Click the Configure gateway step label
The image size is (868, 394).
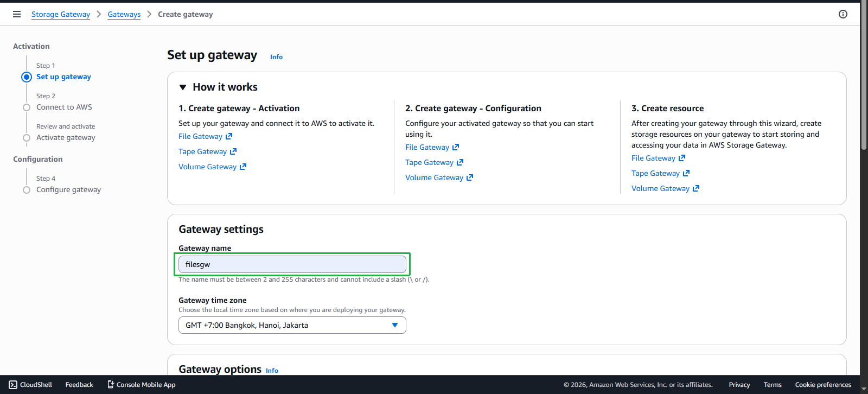[69, 190]
